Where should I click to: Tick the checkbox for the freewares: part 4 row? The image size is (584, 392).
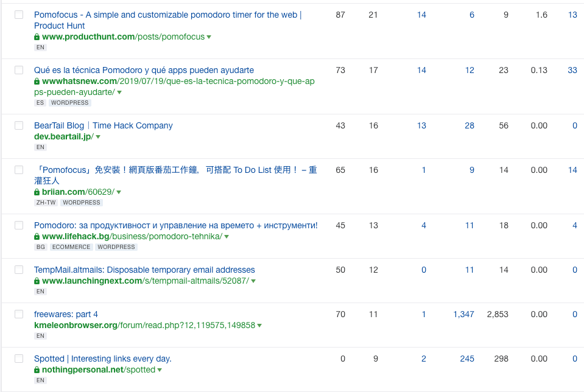pyautogui.click(x=18, y=313)
